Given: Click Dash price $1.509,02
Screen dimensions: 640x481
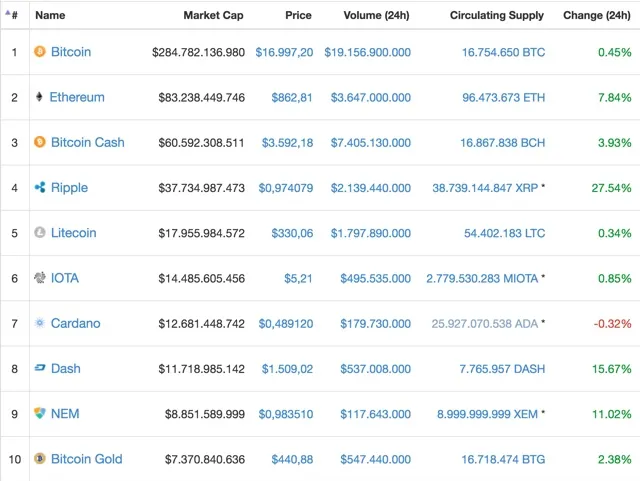Looking at the screenshot, I should [287, 369].
